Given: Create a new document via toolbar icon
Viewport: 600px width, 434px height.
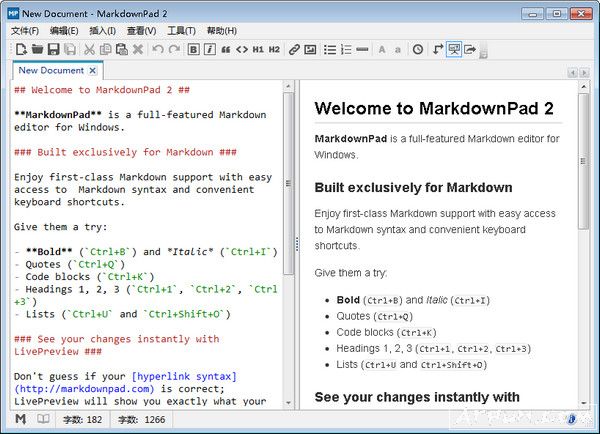Looking at the screenshot, I should (21, 49).
